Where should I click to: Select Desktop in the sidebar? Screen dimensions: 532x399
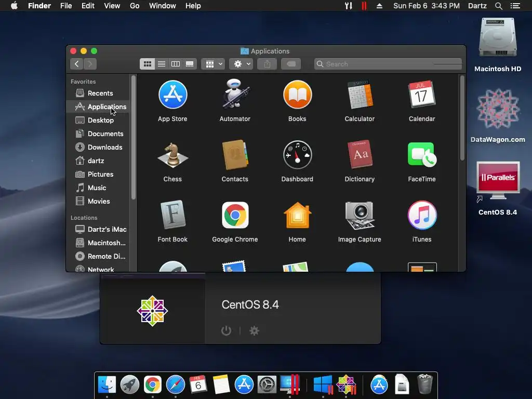[98, 120]
